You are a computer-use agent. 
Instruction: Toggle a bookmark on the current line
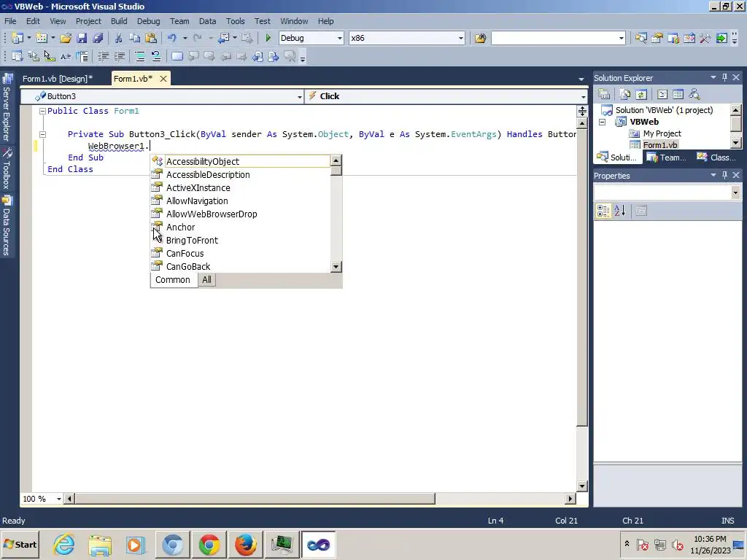[177, 57]
